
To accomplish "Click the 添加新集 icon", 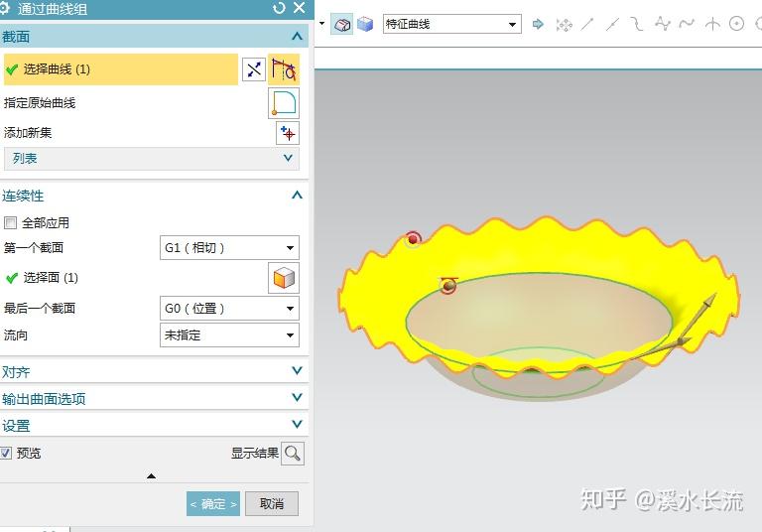I will [x=288, y=133].
